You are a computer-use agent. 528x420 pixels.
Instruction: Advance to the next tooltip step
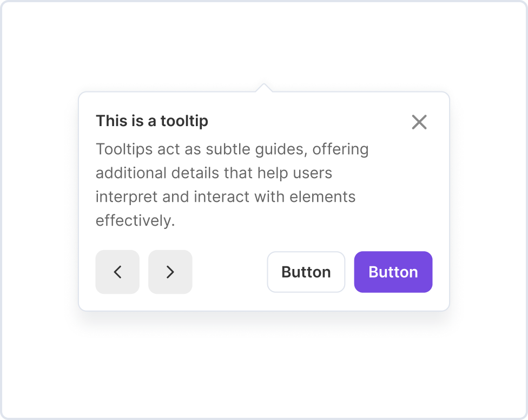click(x=170, y=272)
